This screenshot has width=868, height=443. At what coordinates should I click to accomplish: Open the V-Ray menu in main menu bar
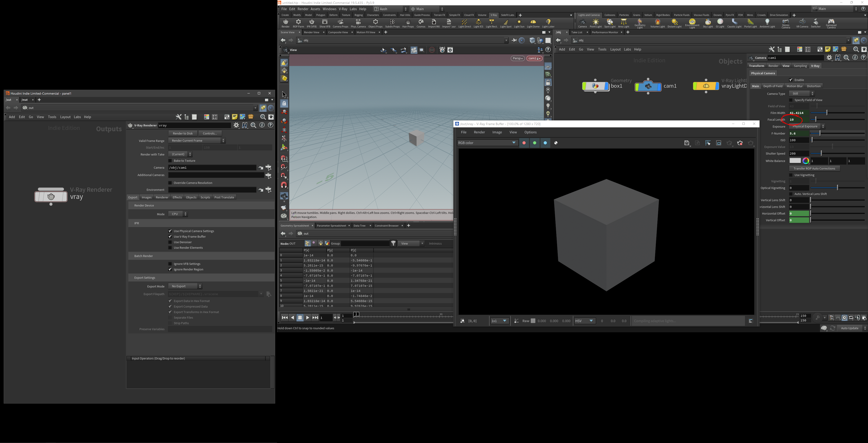343,9
